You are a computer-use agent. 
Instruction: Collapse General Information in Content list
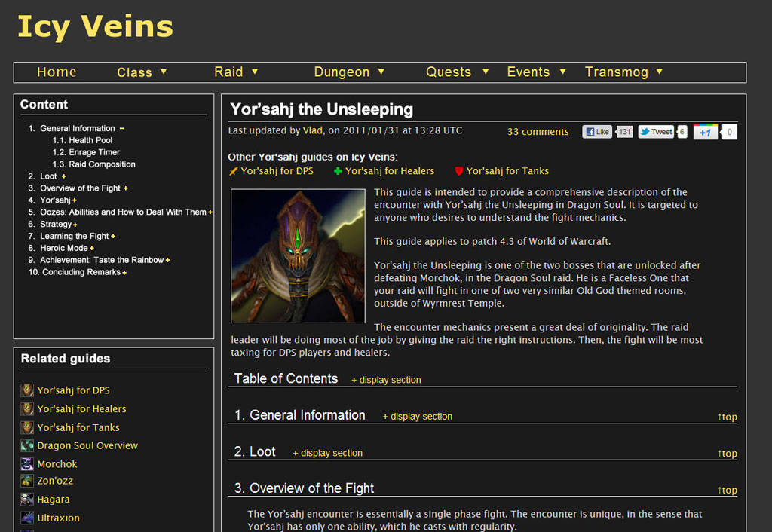pos(121,128)
